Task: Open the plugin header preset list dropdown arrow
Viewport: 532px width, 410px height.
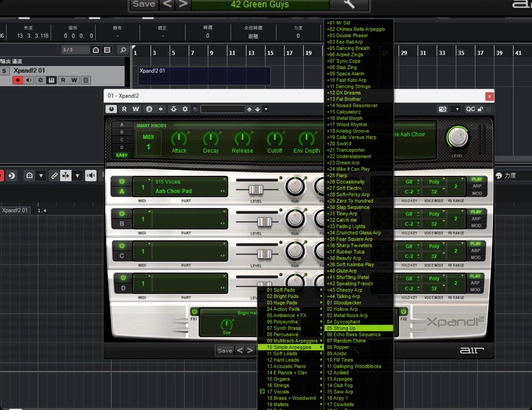Action: 266,109
